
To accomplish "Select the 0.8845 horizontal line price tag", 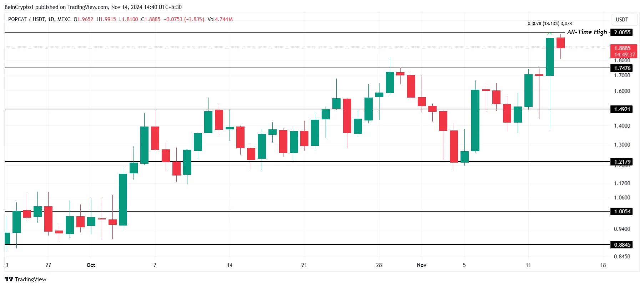I will 622,244.
